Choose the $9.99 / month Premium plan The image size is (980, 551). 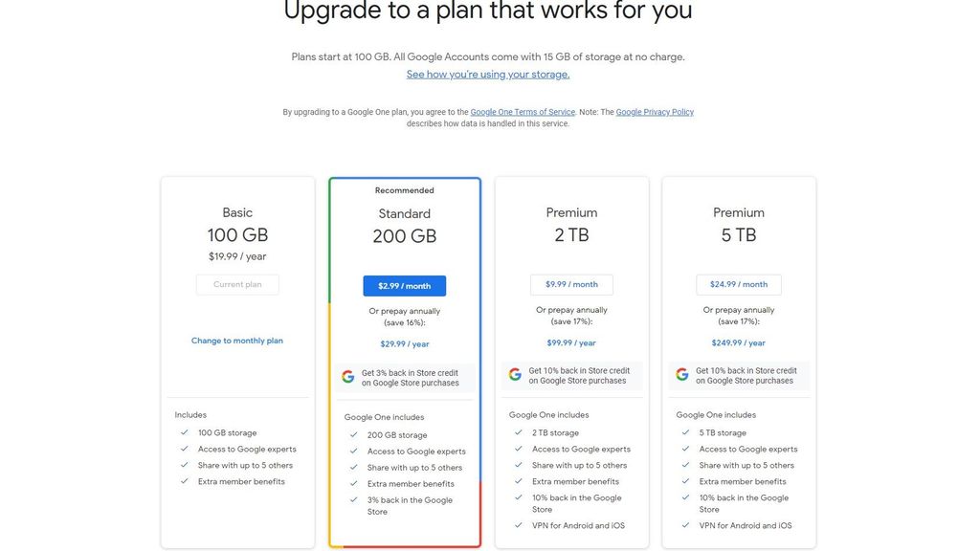[x=571, y=285]
